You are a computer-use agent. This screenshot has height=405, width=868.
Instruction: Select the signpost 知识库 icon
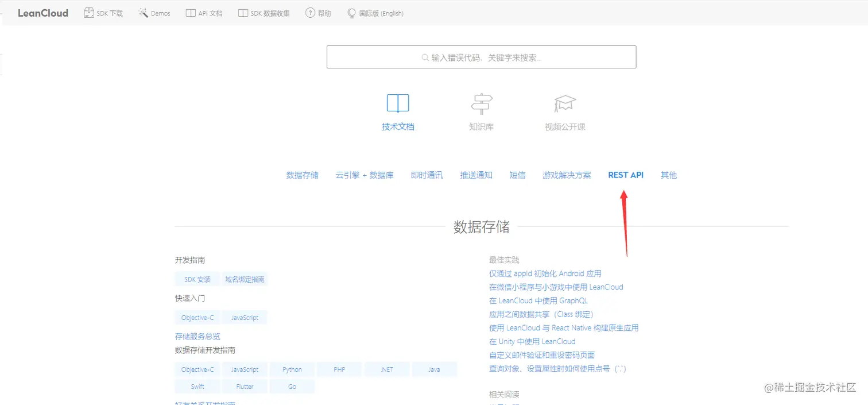tap(481, 103)
